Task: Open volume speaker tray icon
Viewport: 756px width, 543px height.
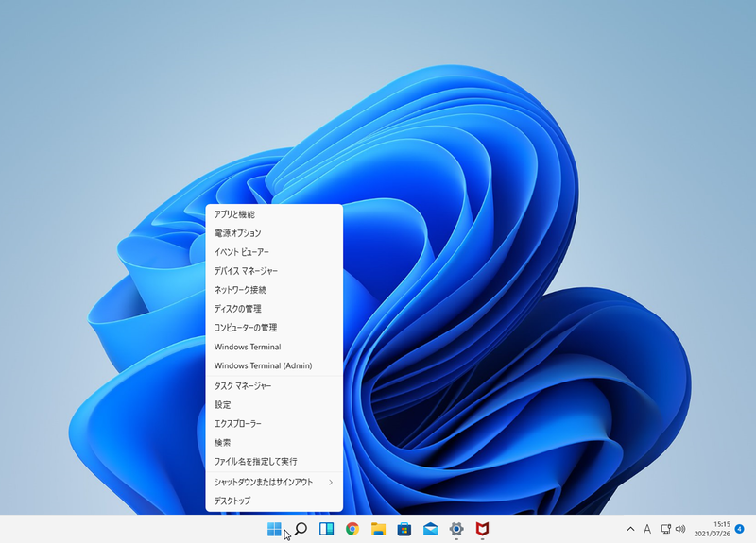Action: 680,529
